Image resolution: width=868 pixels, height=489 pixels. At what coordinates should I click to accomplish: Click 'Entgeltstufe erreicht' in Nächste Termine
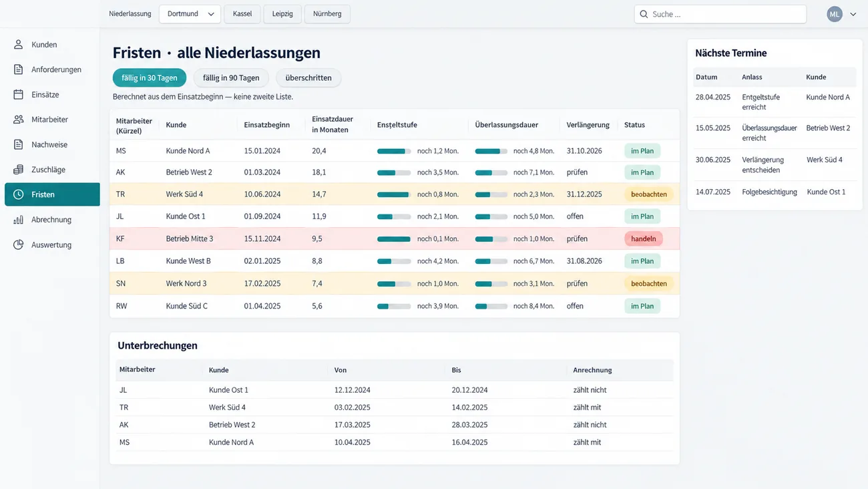[x=761, y=102]
